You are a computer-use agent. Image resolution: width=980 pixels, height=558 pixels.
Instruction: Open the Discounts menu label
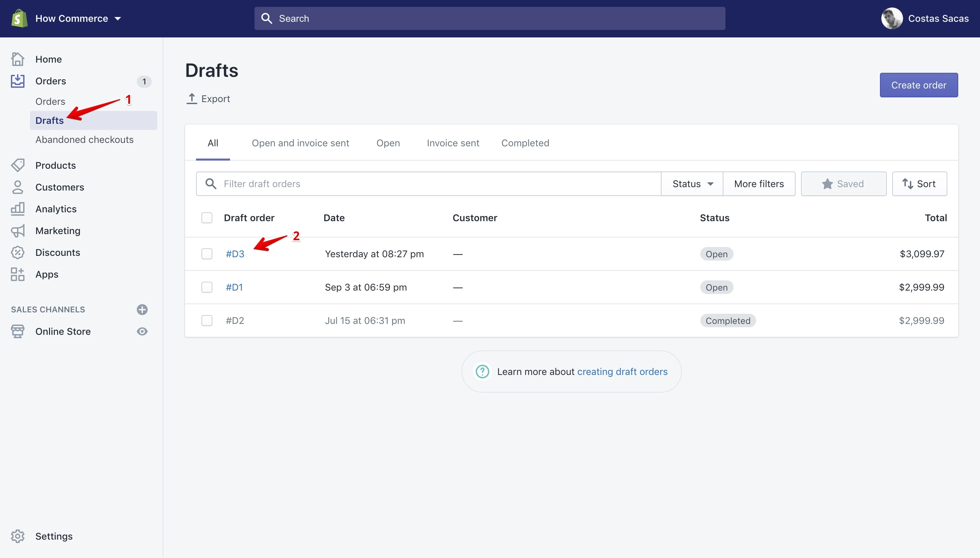click(x=58, y=252)
